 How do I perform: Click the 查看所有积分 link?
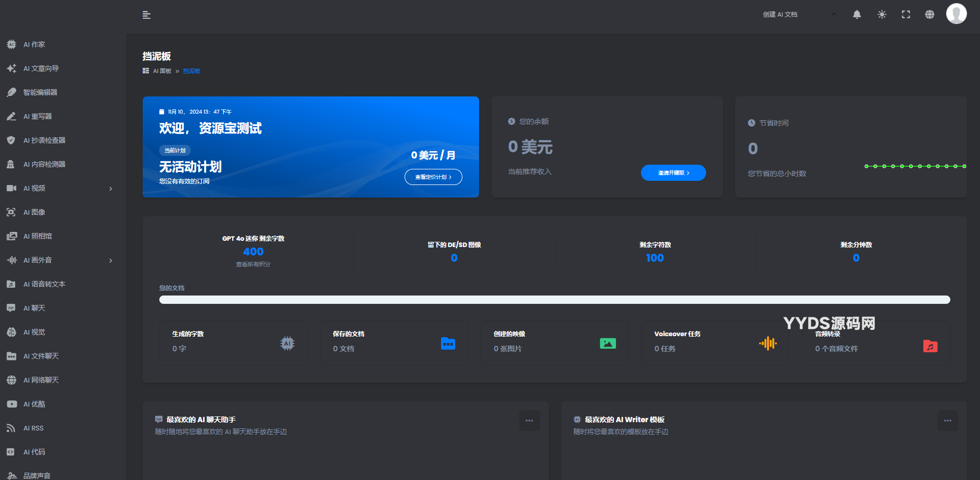(x=253, y=265)
